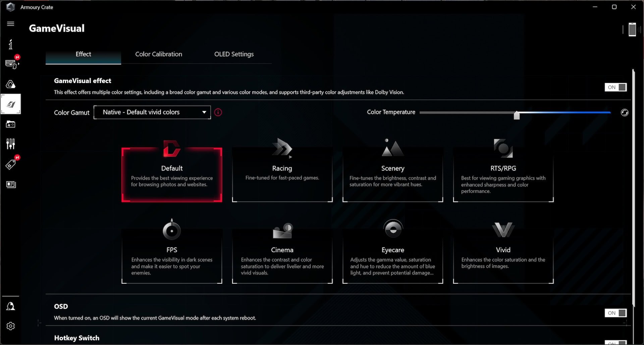This screenshot has width=644, height=345.
Task: Click the RTS/RPG mode icon
Action: 503,148
